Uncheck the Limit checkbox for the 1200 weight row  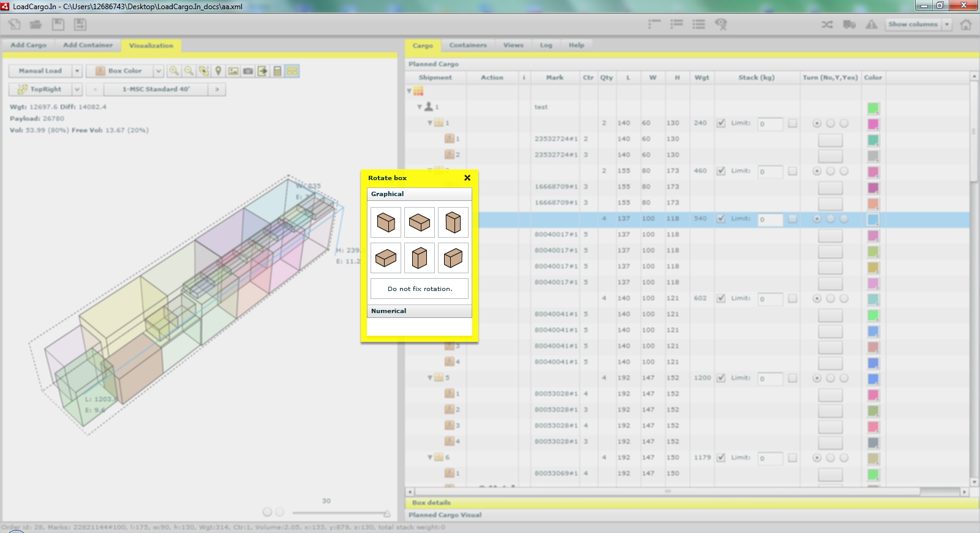(x=721, y=378)
